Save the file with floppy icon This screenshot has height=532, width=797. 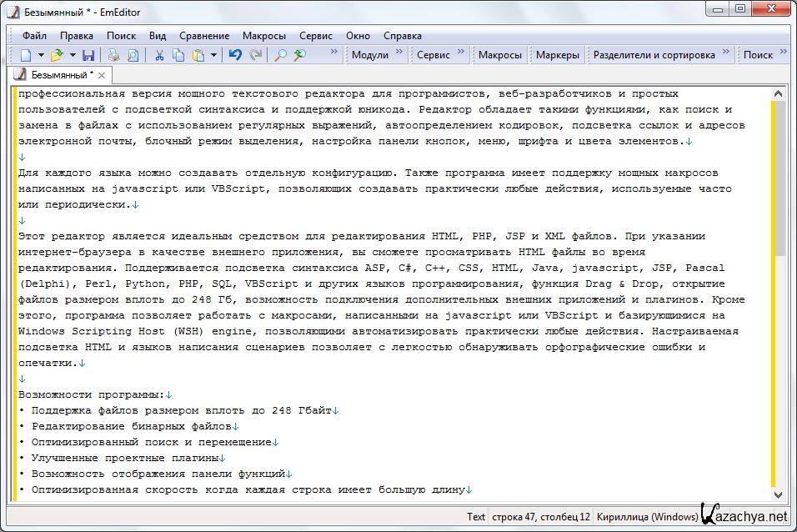tap(88, 55)
